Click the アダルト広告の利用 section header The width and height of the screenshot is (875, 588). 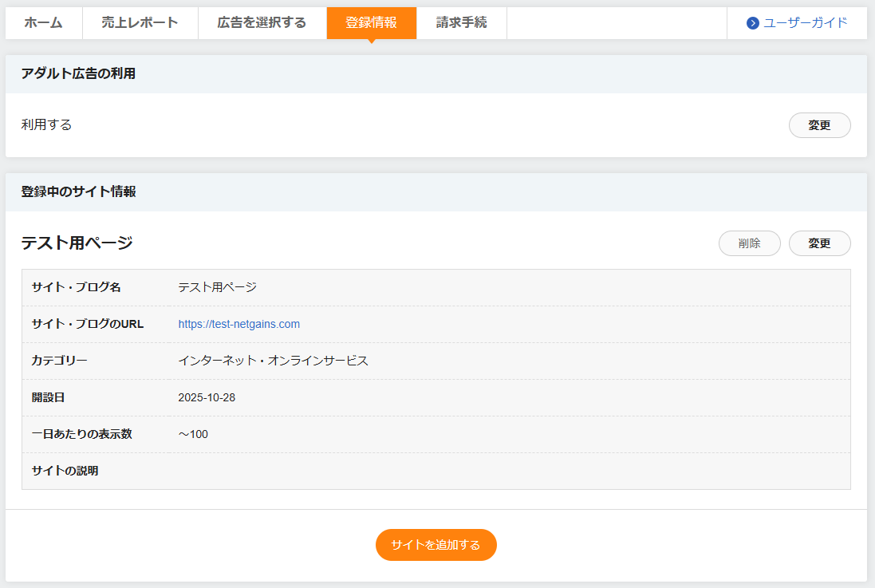(x=78, y=74)
